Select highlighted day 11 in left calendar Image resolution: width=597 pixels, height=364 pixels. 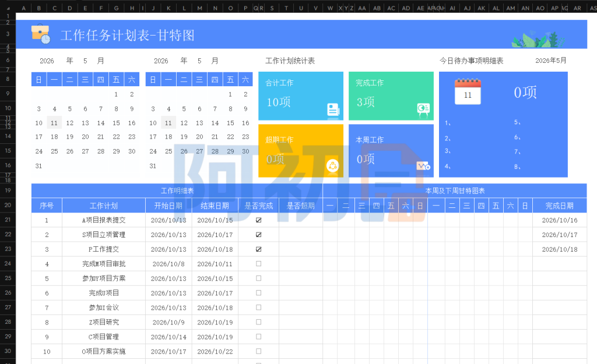pos(54,123)
